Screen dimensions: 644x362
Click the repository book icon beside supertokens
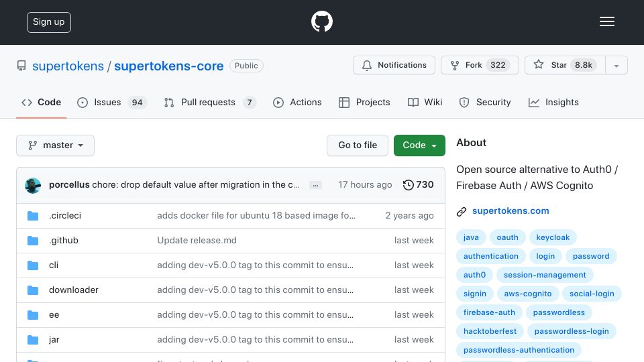point(21,66)
